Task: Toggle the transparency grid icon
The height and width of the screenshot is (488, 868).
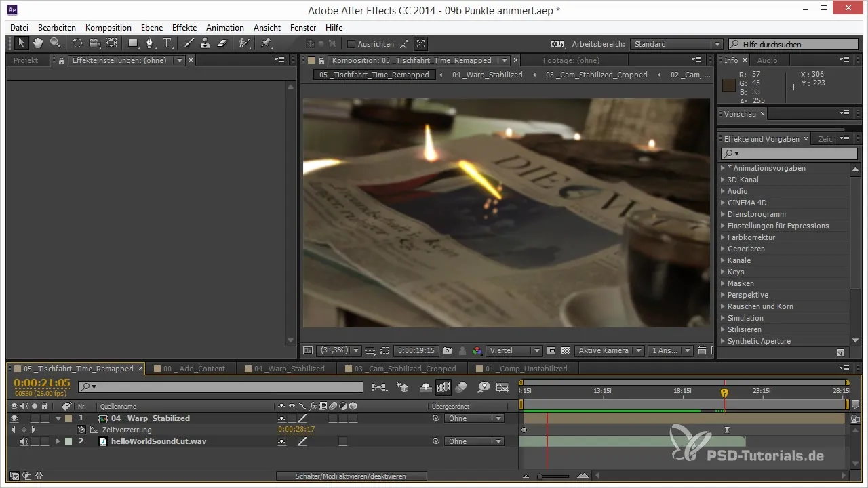Action: 566,350
